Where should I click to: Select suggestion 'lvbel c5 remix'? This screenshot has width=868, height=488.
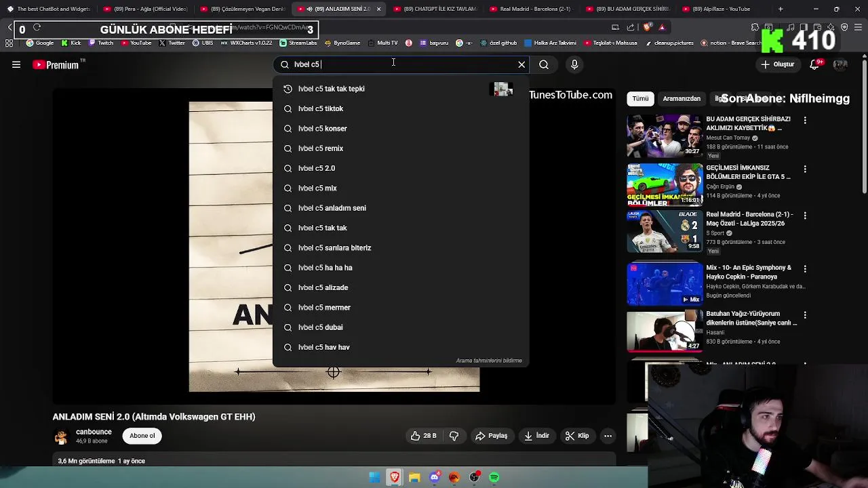(x=400, y=148)
